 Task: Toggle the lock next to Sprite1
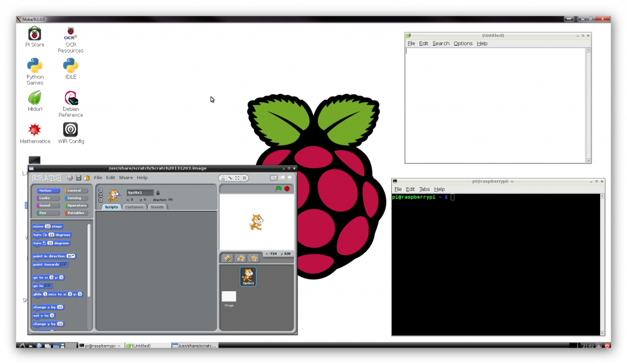(x=157, y=193)
